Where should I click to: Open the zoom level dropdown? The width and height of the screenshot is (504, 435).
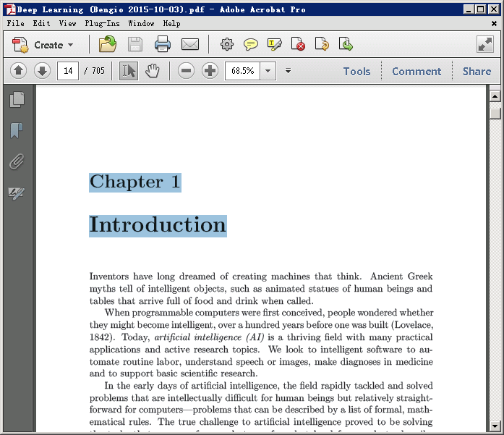point(268,71)
